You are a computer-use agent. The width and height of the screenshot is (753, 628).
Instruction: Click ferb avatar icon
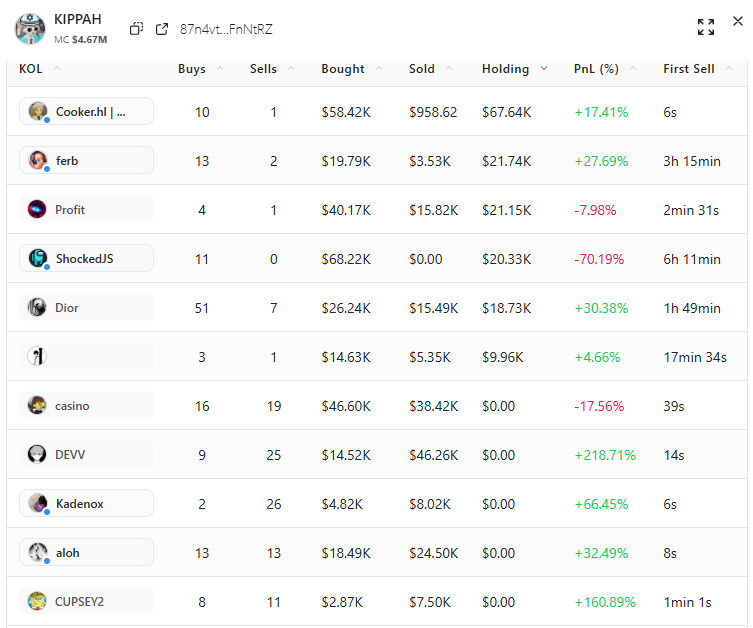point(37,160)
